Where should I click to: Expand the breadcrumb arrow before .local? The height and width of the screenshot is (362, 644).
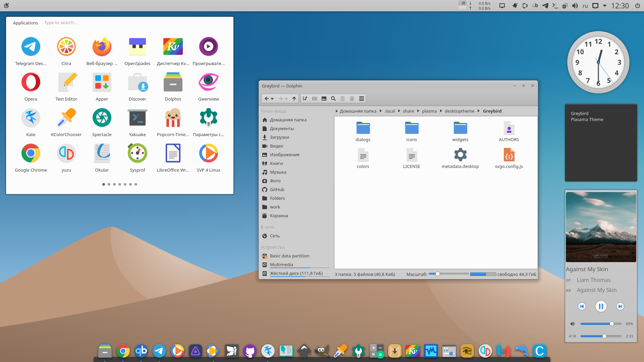380,111
